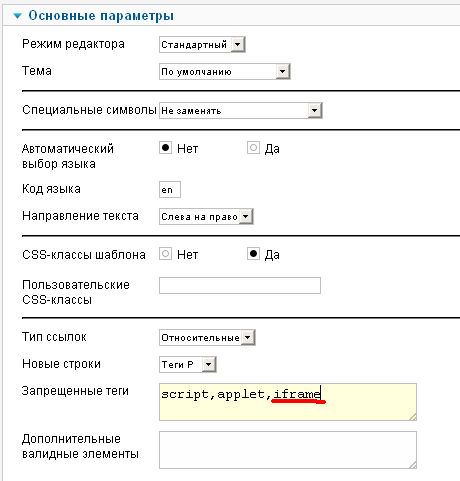
Task: Open the Специальные символы dropdown
Action: pyautogui.click(x=240, y=110)
